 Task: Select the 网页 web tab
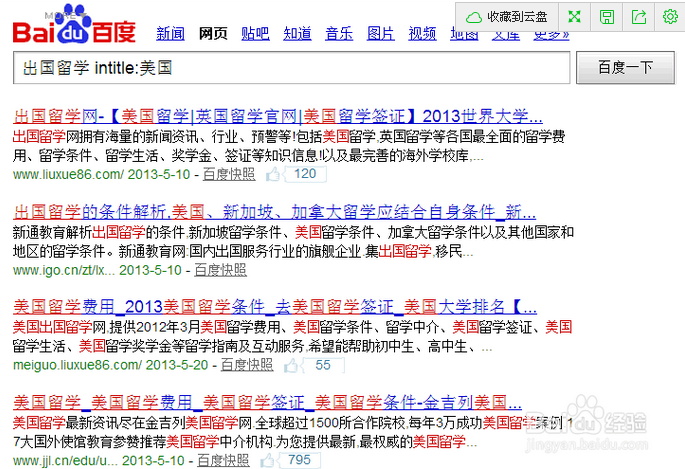pyautogui.click(x=213, y=33)
